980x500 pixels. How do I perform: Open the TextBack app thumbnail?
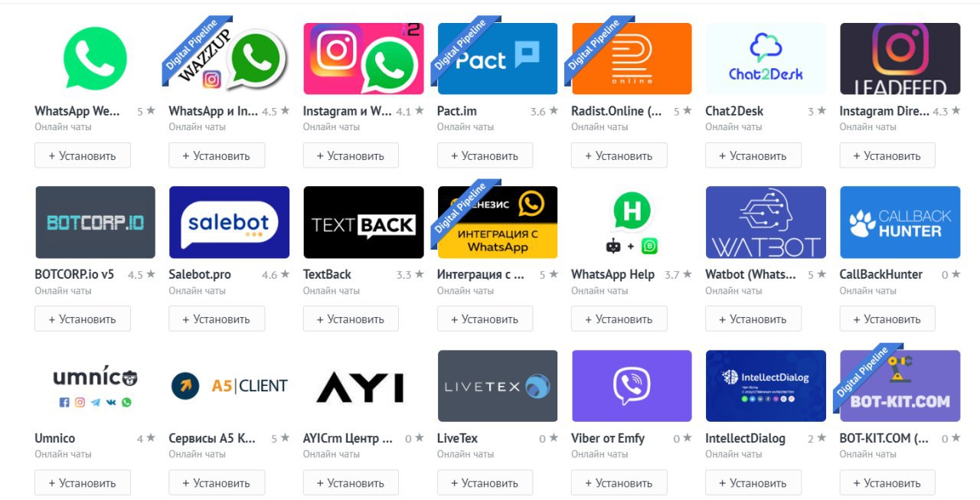pyautogui.click(x=364, y=222)
